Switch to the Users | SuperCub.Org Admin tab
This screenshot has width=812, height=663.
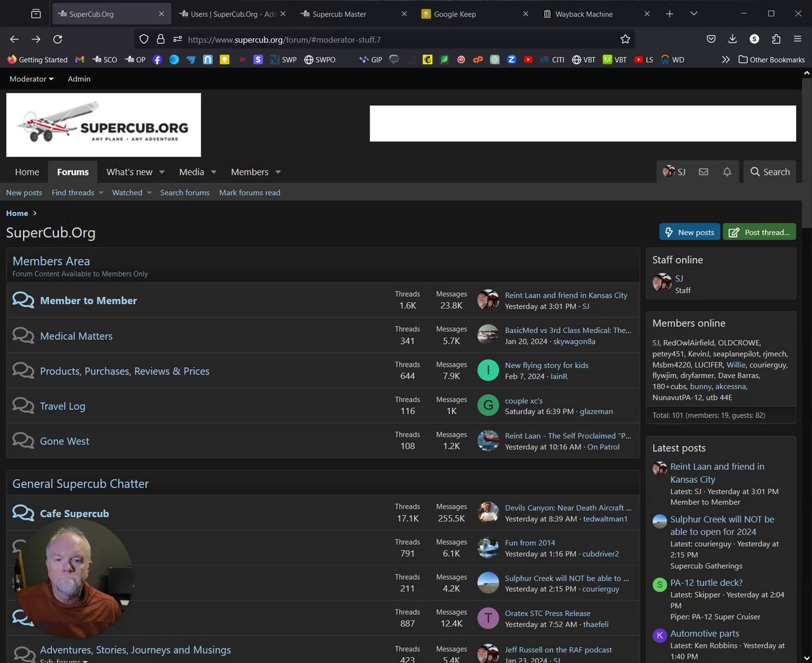pyautogui.click(x=232, y=14)
